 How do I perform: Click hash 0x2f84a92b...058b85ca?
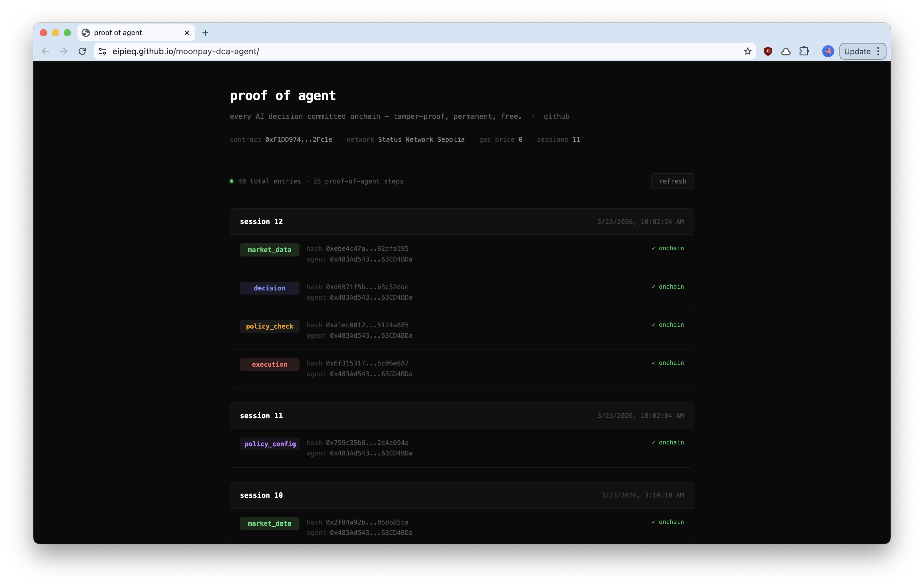point(367,522)
